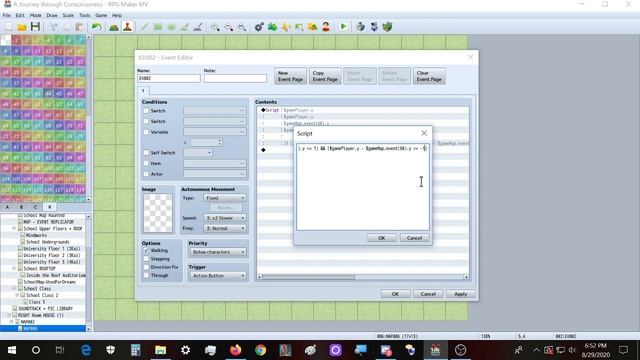Switch to tileset tab B
Screen dimensions: 640x360
(x=22, y=207)
